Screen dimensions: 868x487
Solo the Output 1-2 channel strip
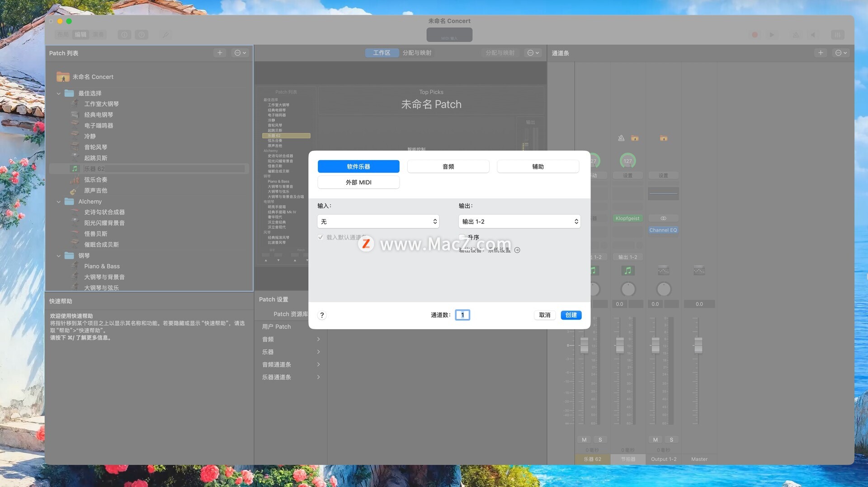671,440
